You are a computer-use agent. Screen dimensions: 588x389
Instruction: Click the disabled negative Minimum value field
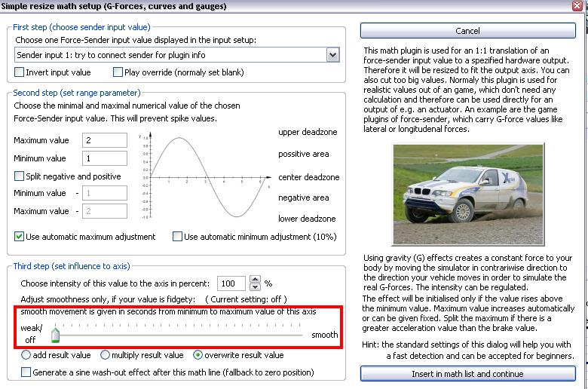(x=105, y=193)
